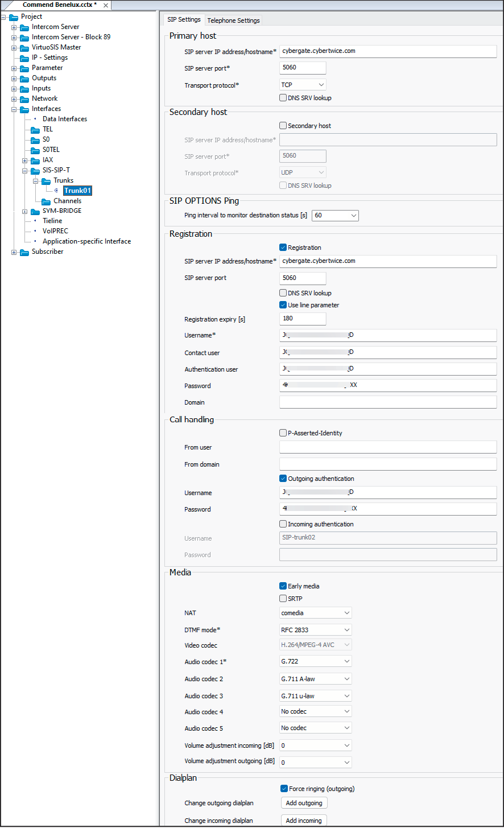Switch to the Telephone Settings tab
Screen dimensions: 504x828
(233, 19)
